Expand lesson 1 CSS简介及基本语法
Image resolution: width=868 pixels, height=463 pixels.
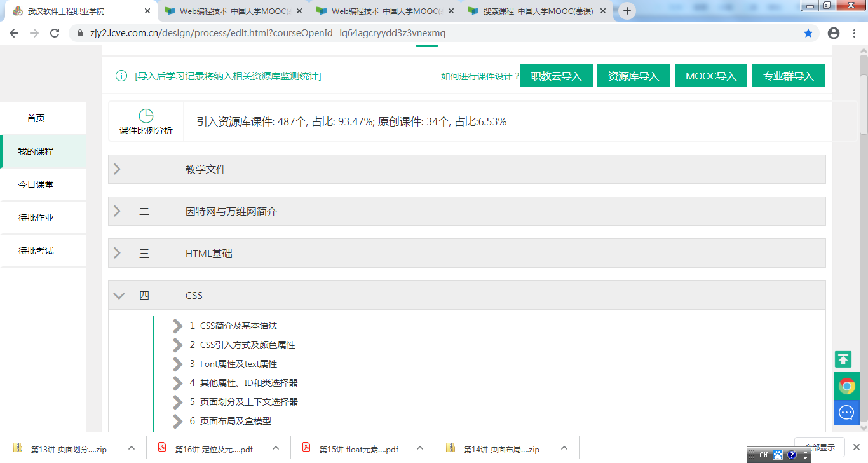[x=178, y=326]
